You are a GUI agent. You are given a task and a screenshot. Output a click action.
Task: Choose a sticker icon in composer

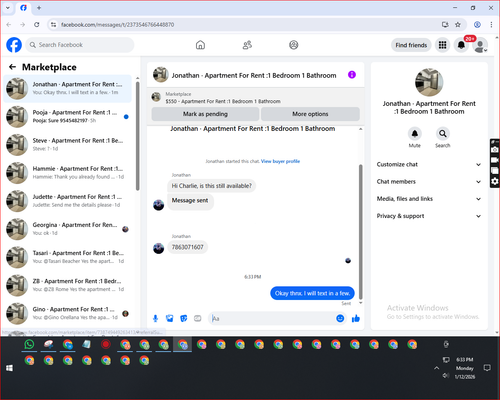click(184, 318)
